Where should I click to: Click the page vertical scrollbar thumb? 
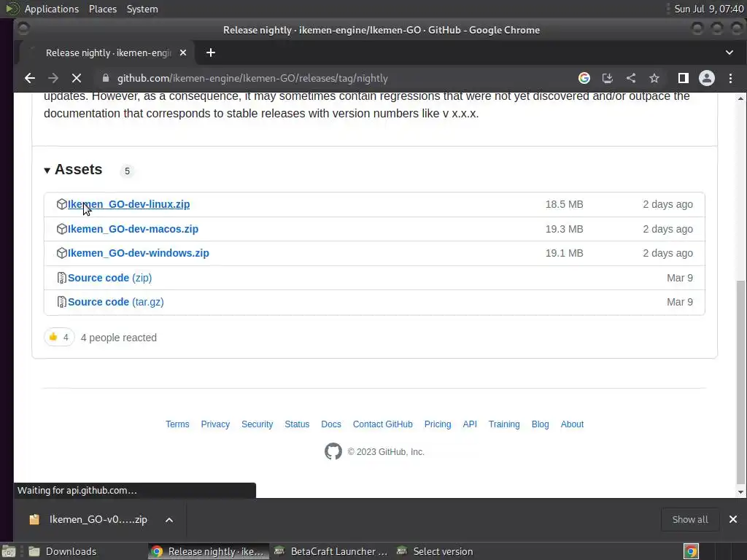pos(740,381)
